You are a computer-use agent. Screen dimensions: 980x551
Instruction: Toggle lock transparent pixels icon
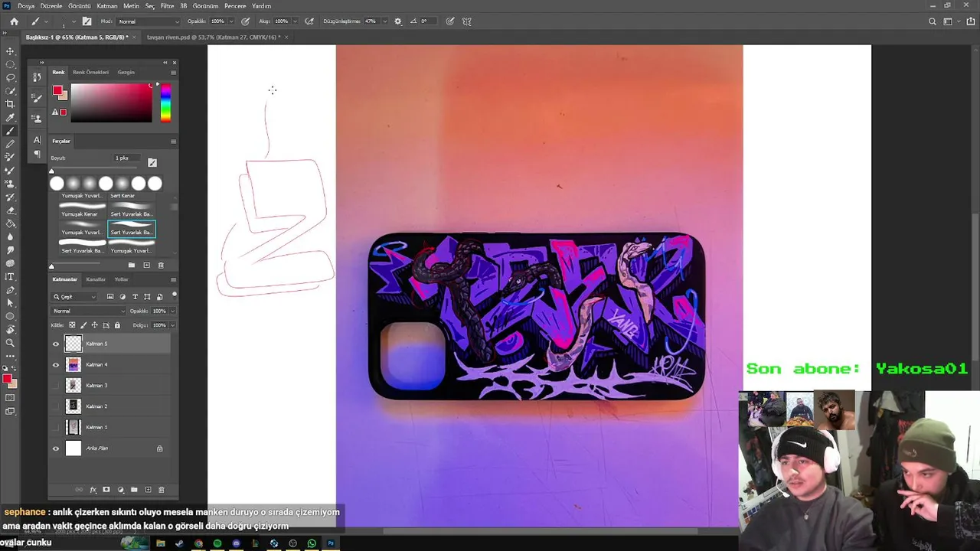point(72,325)
